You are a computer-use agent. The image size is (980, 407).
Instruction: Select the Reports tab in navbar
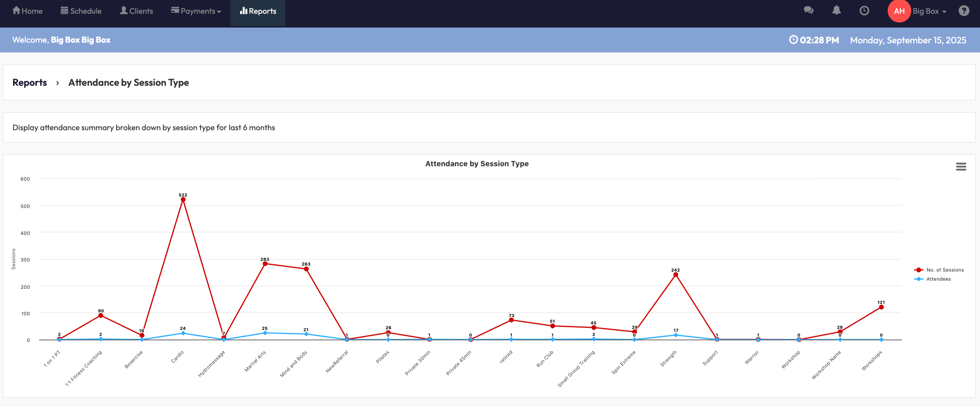point(258,11)
